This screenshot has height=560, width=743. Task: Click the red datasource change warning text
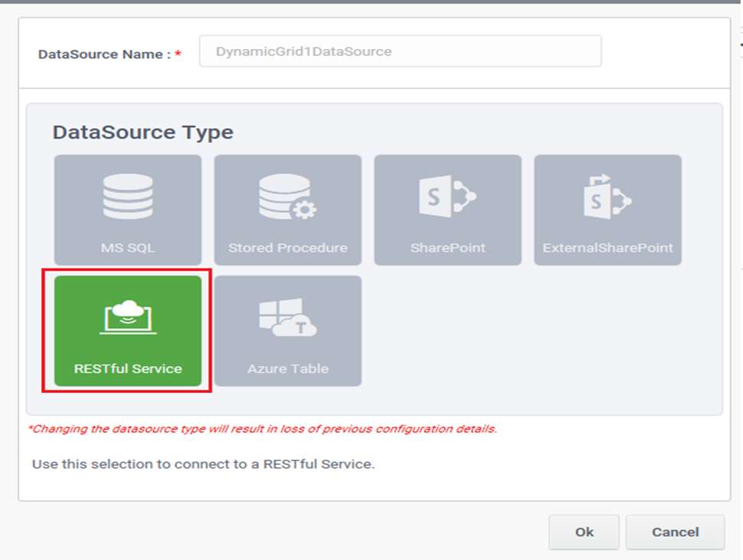[x=263, y=429]
